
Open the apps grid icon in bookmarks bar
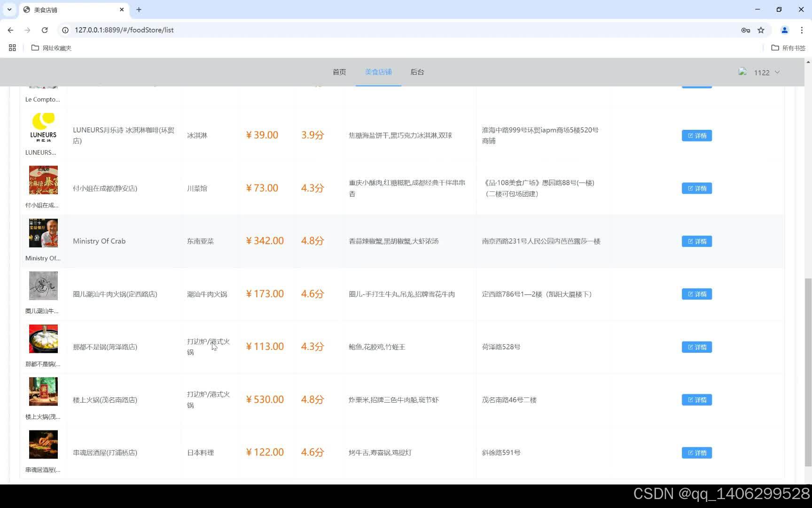click(x=12, y=48)
